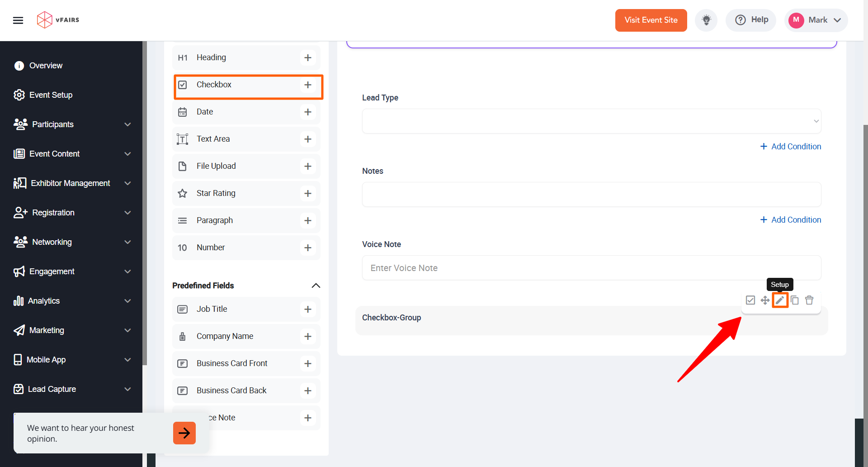Open the Lead Type dropdown

(591, 121)
